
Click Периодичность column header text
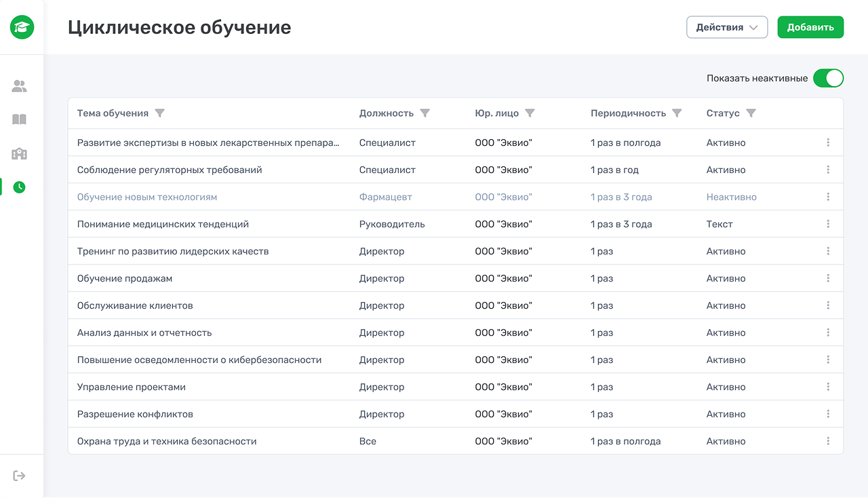point(628,113)
